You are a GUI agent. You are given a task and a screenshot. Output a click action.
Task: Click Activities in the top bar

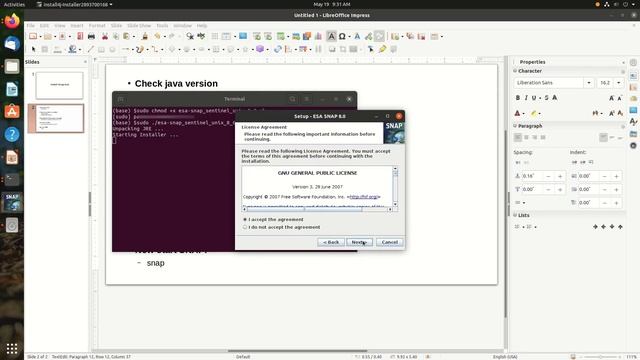(x=14, y=4)
